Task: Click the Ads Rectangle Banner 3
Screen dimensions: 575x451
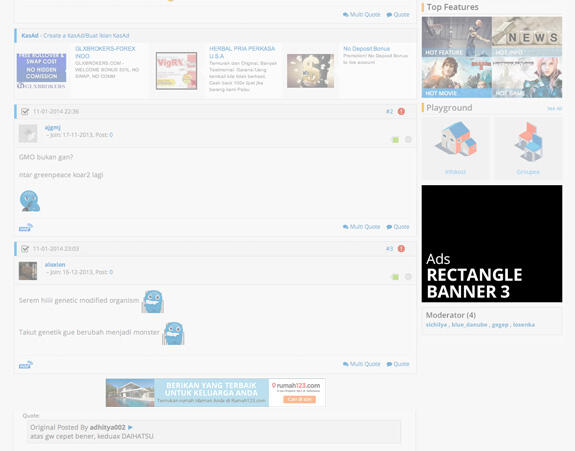Action: pos(492,243)
